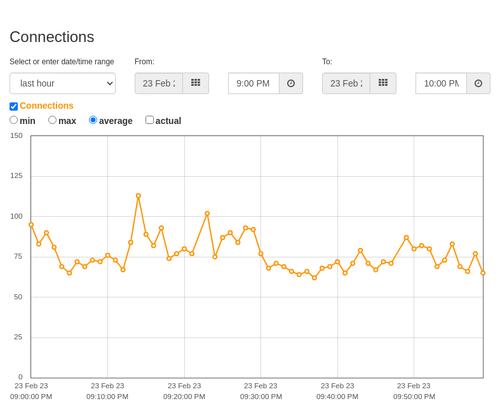Screen dimensions: 500x403
Task: Click the '150' y-axis label
Action: coord(16,136)
